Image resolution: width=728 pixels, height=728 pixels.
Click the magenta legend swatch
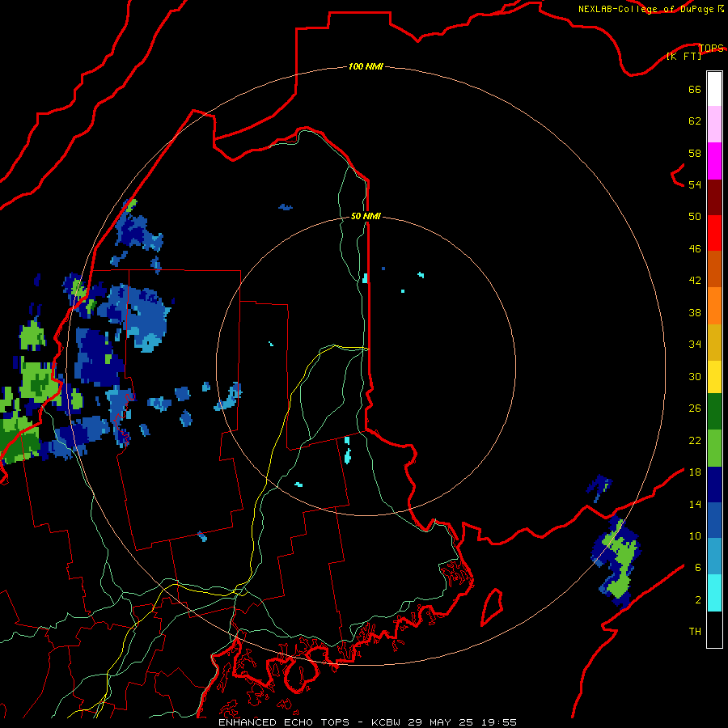pyautogui.click(x=714, y=161)
